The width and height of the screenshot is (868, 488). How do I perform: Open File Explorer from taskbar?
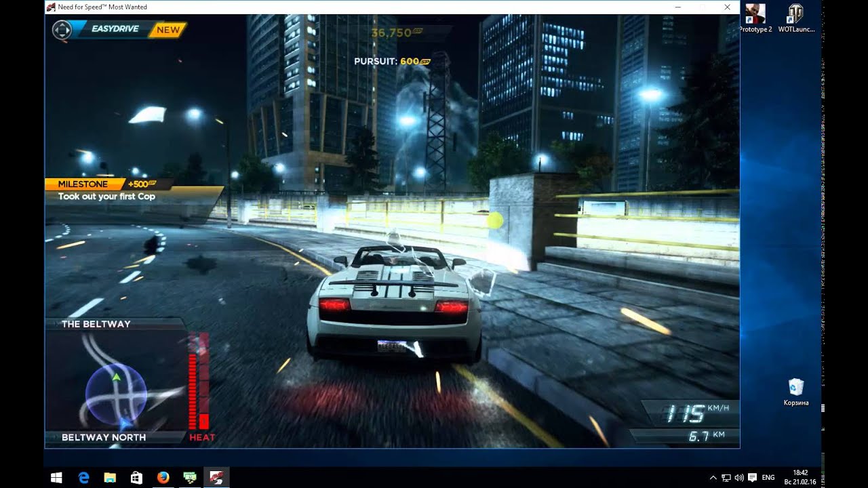click(x=110, y=477)
